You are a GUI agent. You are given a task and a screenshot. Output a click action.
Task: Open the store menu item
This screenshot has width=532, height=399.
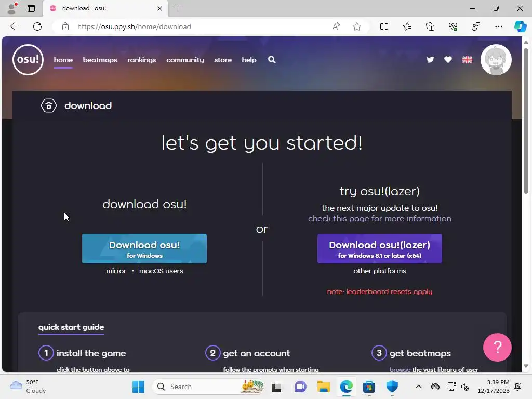coord(223,60)
